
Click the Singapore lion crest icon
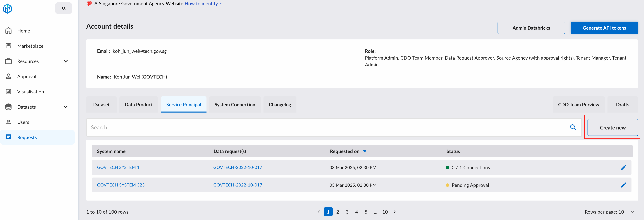click(89, 4)
